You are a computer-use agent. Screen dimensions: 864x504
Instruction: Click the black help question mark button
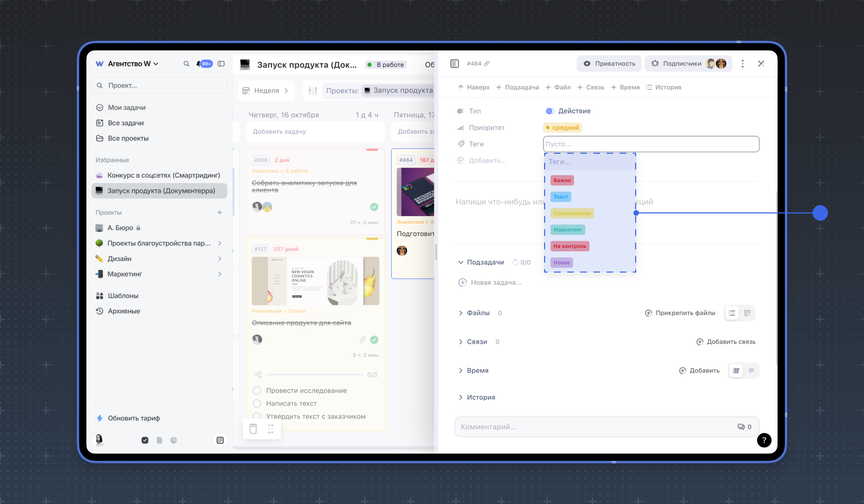pos(764,440)
